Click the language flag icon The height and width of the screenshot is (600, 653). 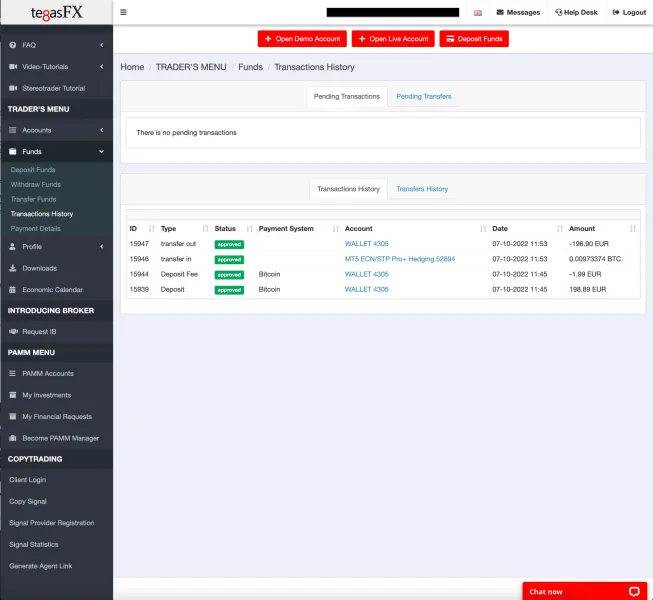pyautogui.click(x=477, y=13)
